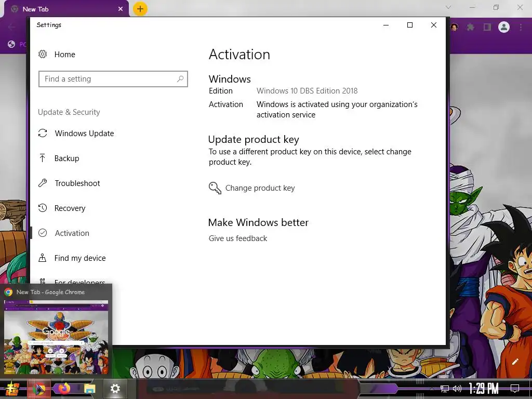Image resolution: width=532 pixels, height=399 pixels.
Task: Click the Windows is activated status text
Action: tap(337, 109)
